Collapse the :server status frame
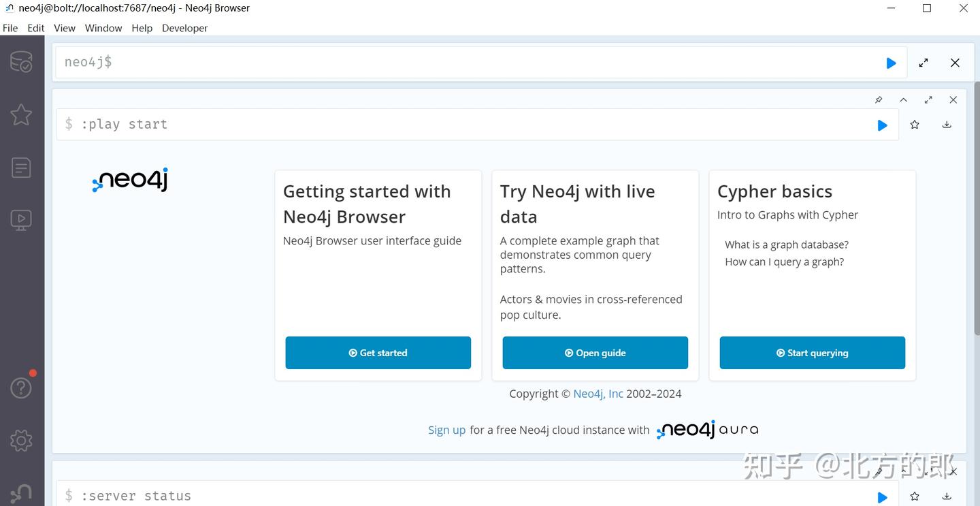The image size is (980, 506). tap(904, 471)
